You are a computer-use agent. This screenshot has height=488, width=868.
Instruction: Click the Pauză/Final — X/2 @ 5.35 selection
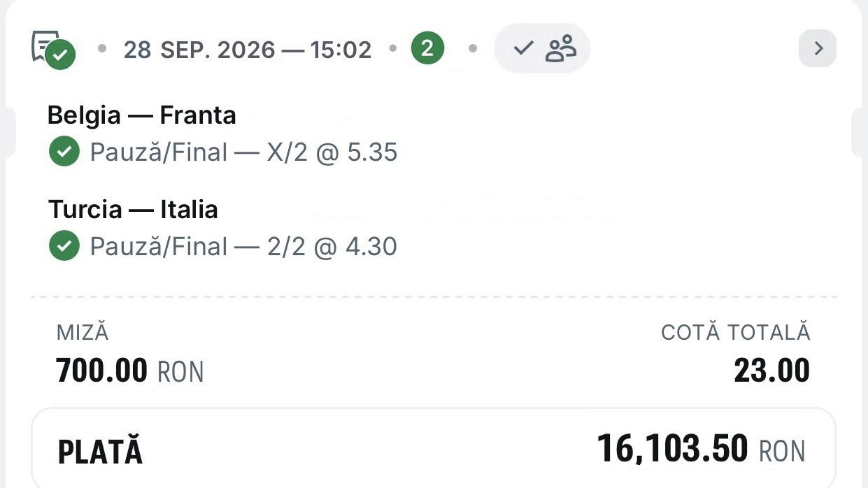pyautogui.click(x=244, y=152)
